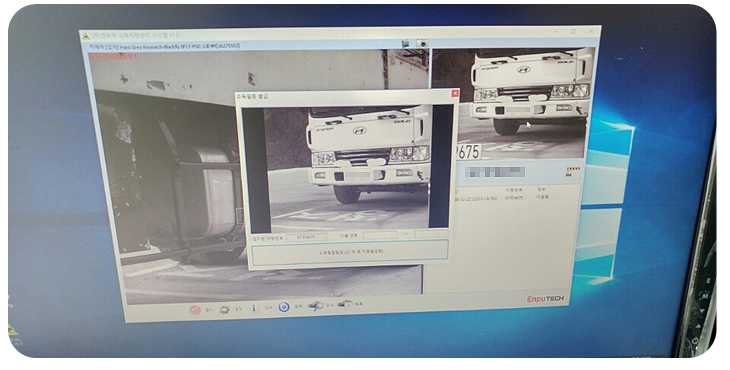Click the yellow-black striped barrier icon

click(x=573, y=170)
